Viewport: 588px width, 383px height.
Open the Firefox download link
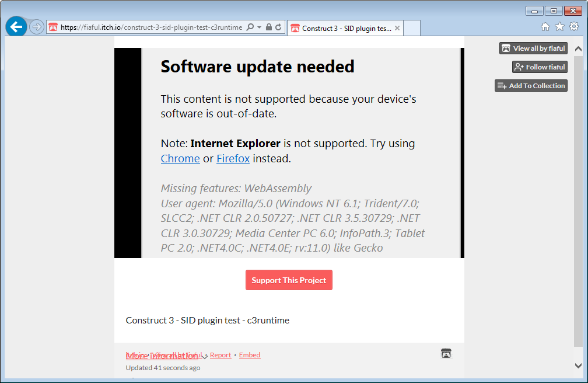point(233,158)
